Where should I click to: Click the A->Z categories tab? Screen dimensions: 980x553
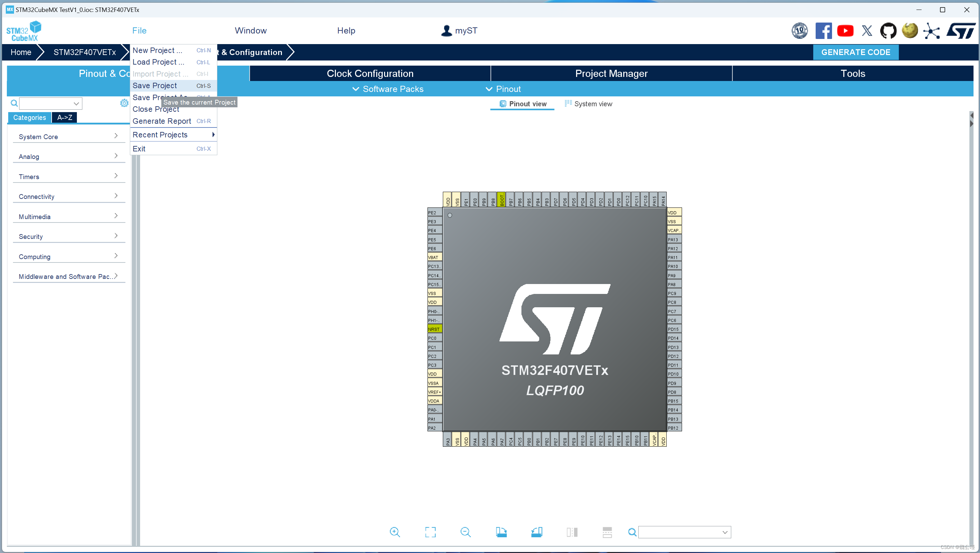(x=63, y=117)
